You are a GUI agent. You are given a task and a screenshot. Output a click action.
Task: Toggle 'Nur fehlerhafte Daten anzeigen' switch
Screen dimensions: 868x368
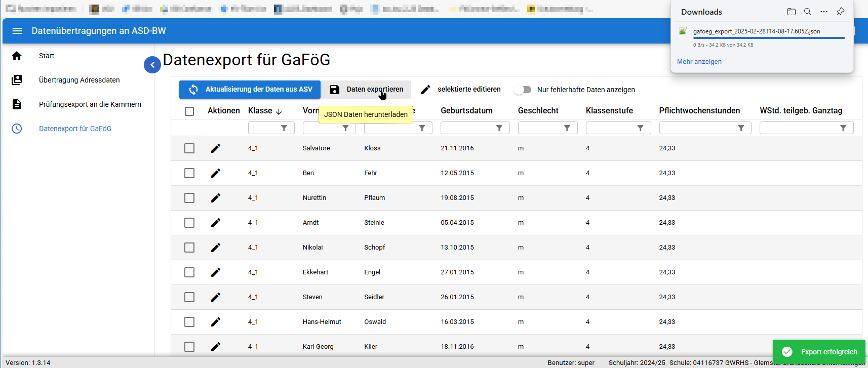(x=523, y=90)
